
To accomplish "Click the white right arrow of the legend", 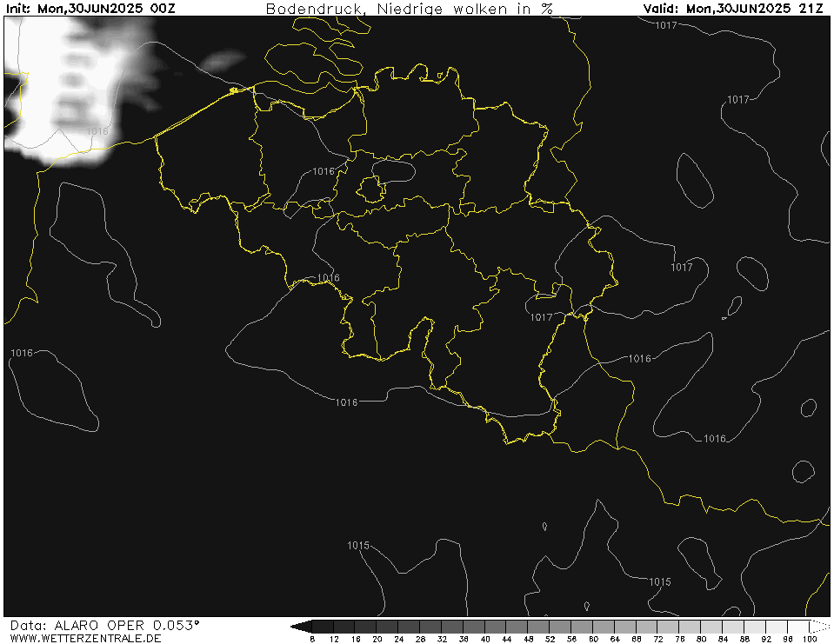I will click(819, 627).
